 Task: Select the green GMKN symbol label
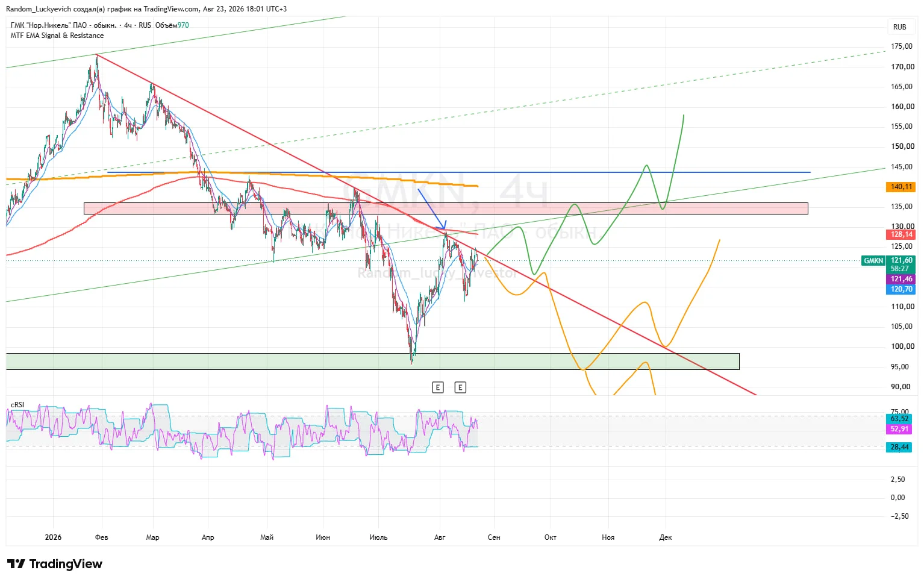point(873,261)
